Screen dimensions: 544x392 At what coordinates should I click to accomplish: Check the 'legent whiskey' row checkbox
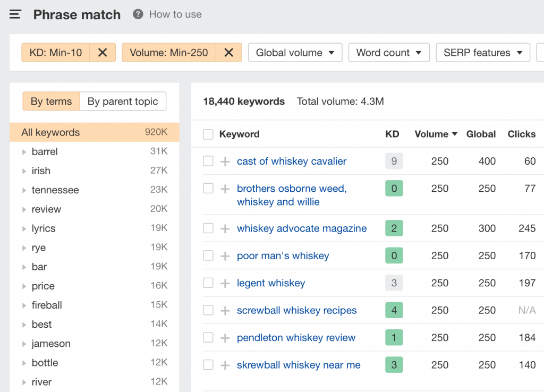(208, 283)
